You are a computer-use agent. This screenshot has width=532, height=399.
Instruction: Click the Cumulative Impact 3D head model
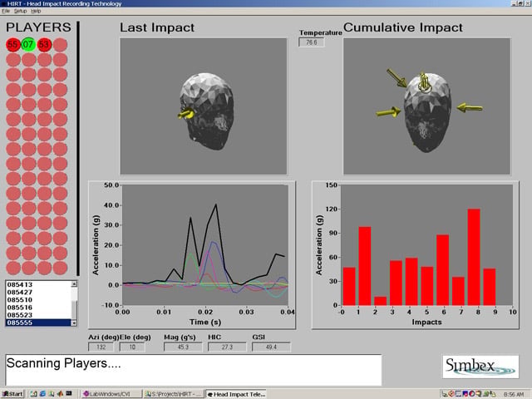point(427,114)
